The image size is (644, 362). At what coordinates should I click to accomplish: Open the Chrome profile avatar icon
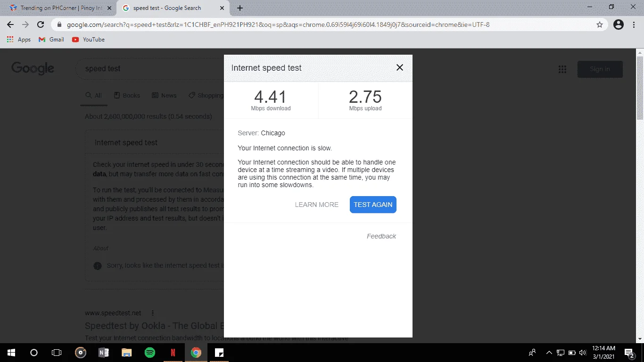pos(619,25)
